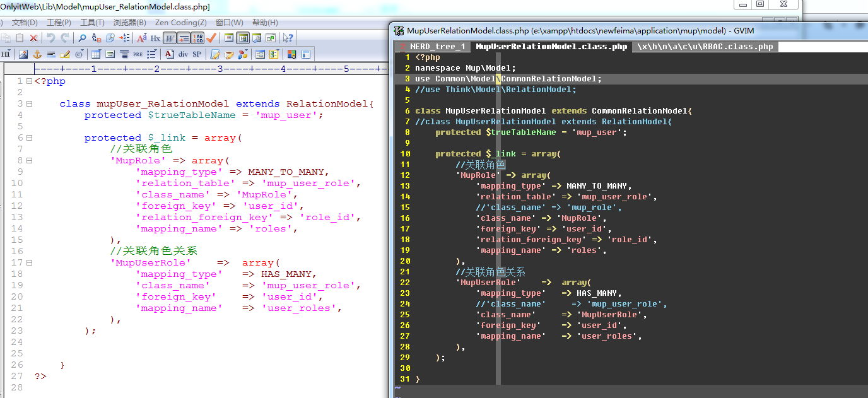Collapse the fold marker on line 1

(29, 81)
